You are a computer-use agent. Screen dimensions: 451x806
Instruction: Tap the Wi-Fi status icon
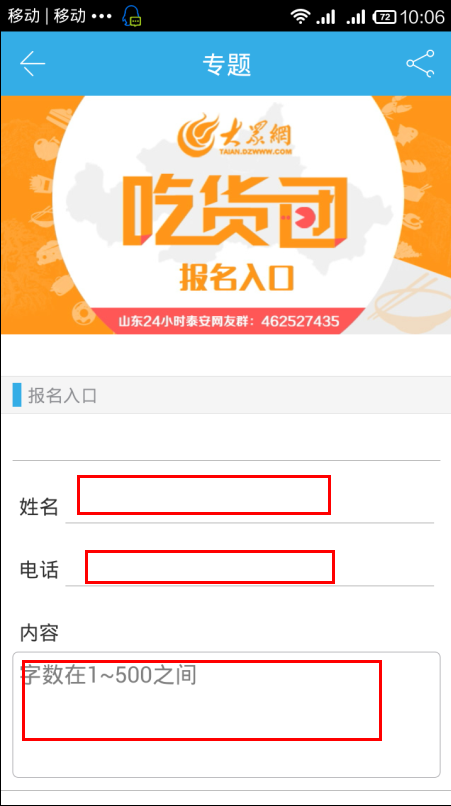(x=300, y=16)
